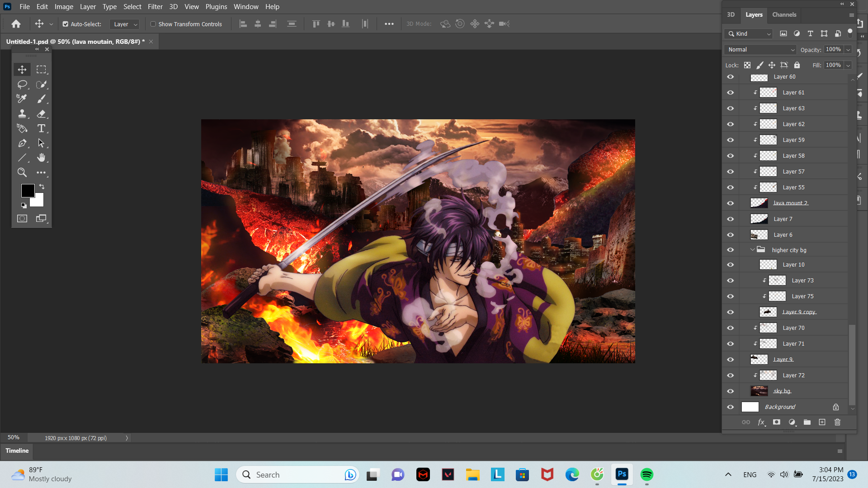Screen dimensions: 868x488
Task: Open the Filter menu
Action: (x=155, y=7)
